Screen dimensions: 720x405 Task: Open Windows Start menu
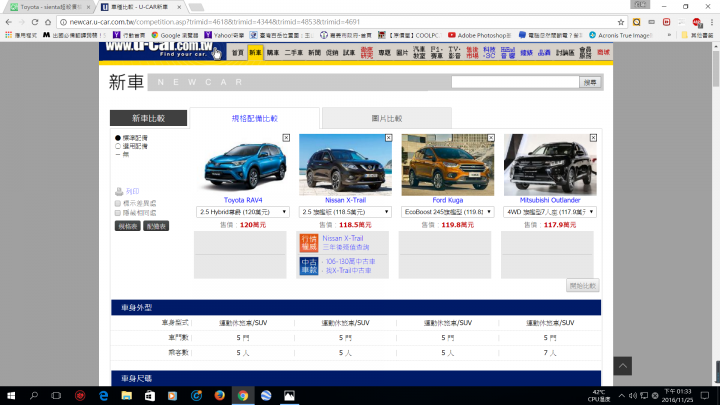click(11, 395)
